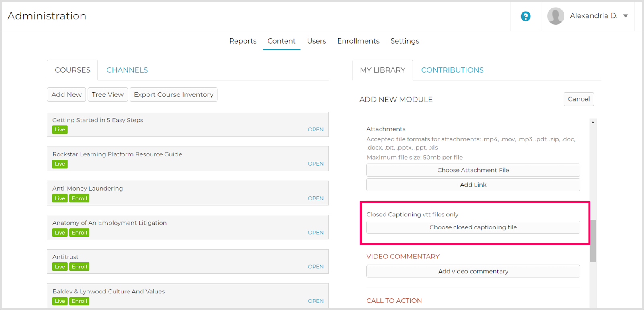Select the Content menu item
Image resolution: width=644 pixels, height=310 pixels.
(x=281, y=41)
